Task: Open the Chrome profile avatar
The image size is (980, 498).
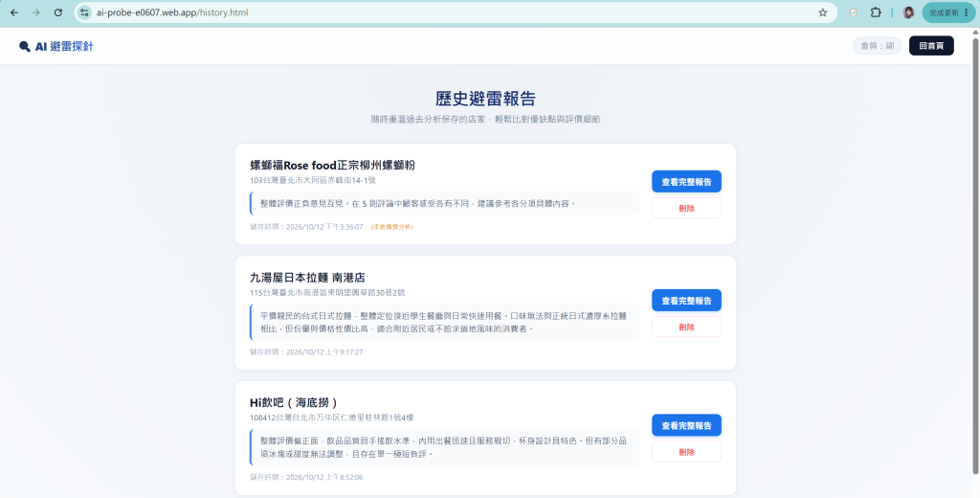Action: pyautogui.click(x=909, y=12)
